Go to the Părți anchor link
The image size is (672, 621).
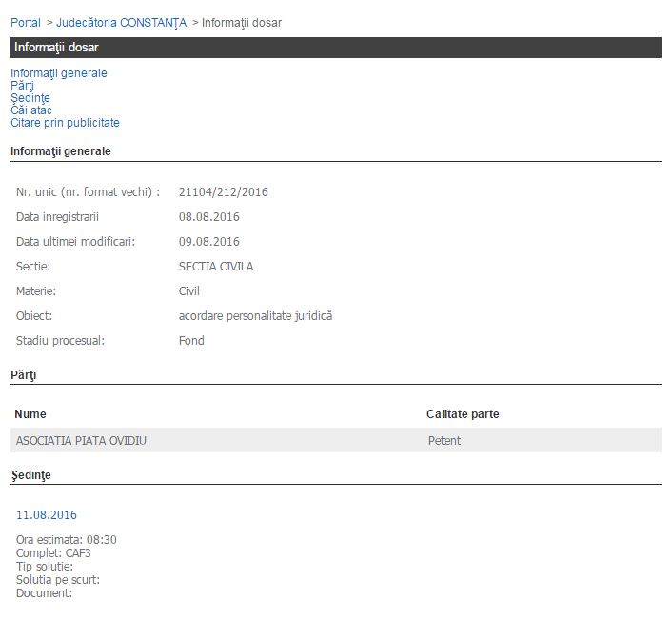click(x=22, y=86)
